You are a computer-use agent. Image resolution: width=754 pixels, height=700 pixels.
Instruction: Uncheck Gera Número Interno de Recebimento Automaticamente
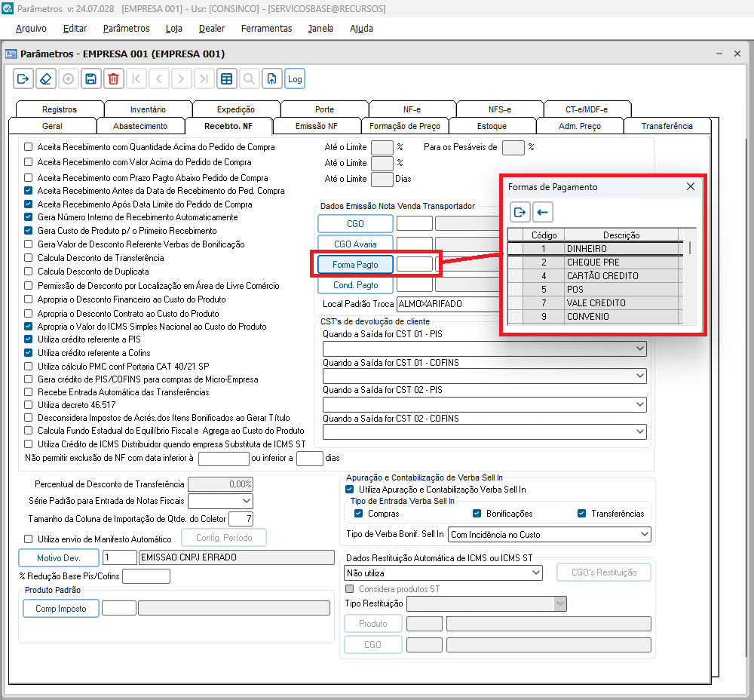[x=29, y=217]
